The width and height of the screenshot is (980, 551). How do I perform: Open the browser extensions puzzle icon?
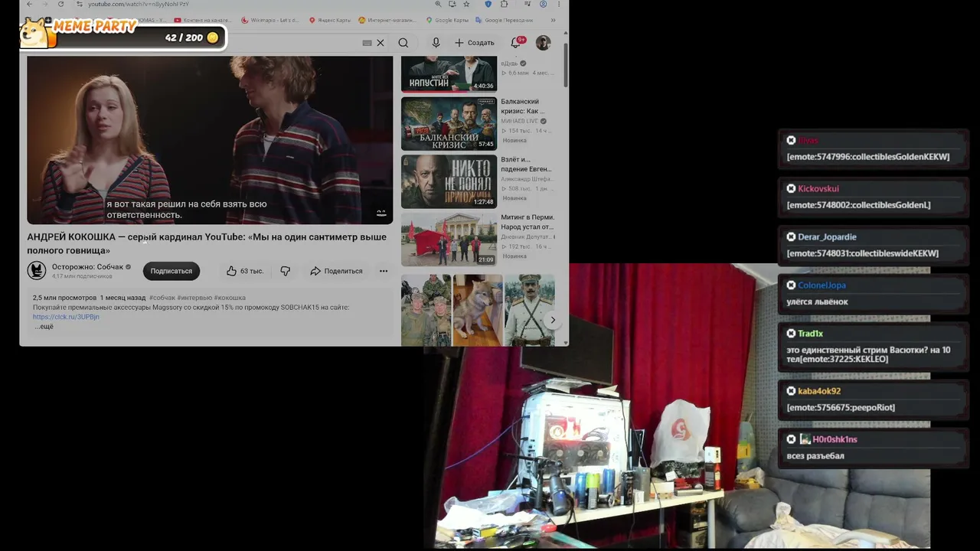click(x=504, y=5)
